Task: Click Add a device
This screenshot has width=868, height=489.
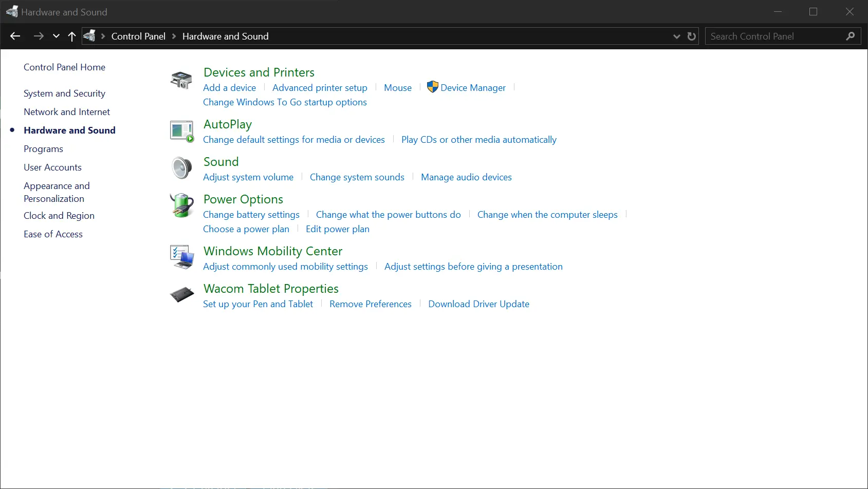Action: [229, 88]
